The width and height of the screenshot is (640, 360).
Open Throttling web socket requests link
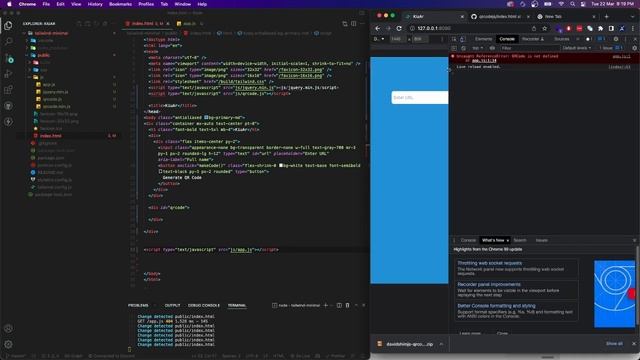click(x=489, y=263)
